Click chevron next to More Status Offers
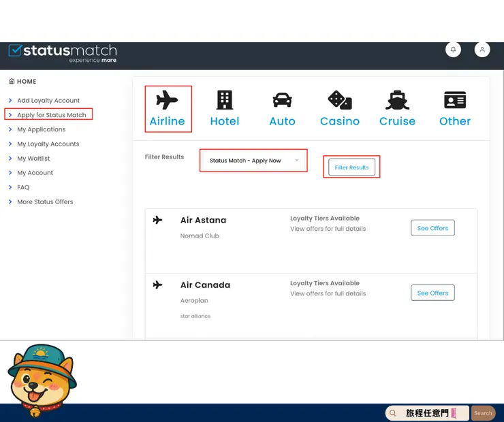Image resolution: width=504 pixels, height=422 pixels. pyautogui.click(x=10, y=201)
